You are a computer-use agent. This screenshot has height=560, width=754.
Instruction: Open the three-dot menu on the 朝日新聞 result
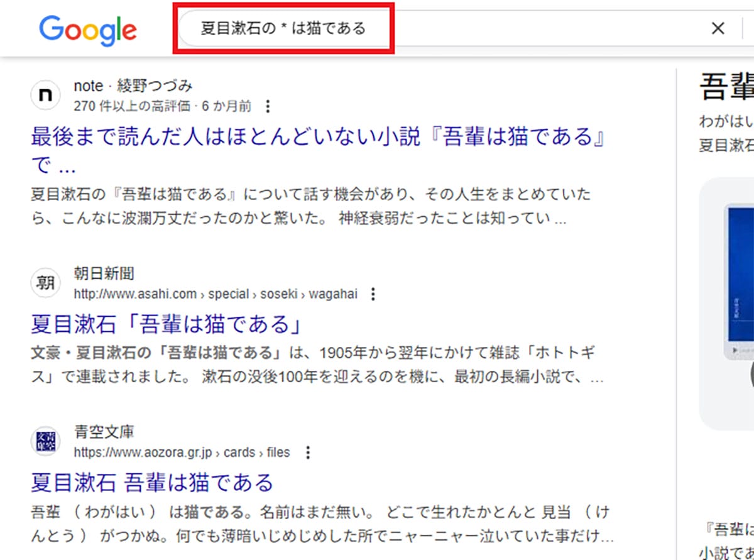point(373,294)
